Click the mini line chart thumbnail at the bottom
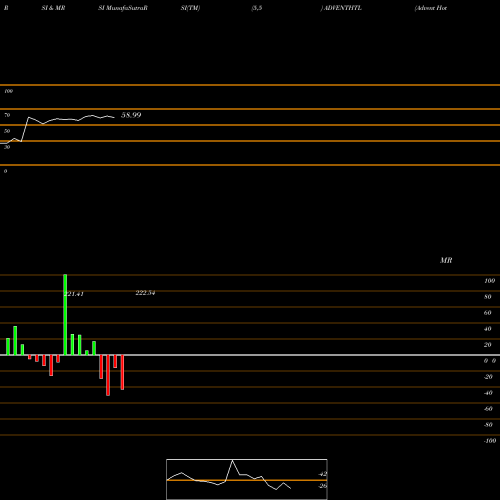The height and width of the screenshot is (500, 500). tap(247, 479)
